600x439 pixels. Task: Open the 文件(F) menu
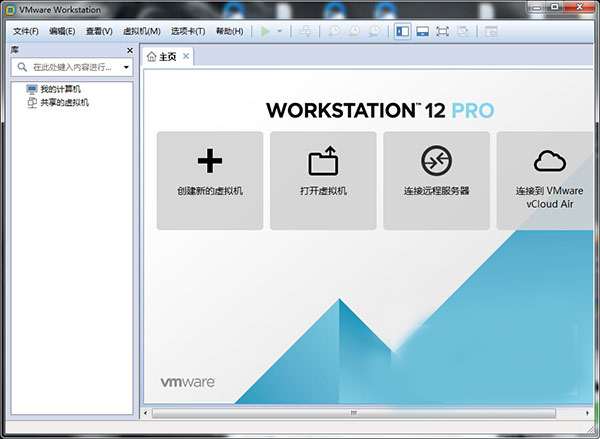[x=26, y=31]
